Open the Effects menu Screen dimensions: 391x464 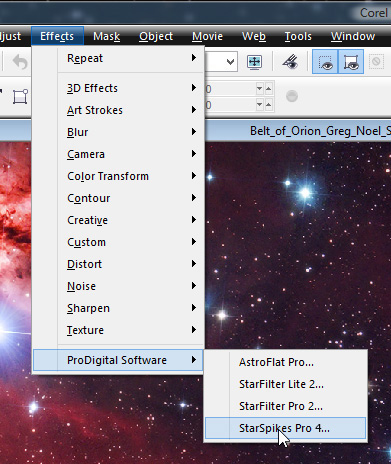tap(57, 36)
